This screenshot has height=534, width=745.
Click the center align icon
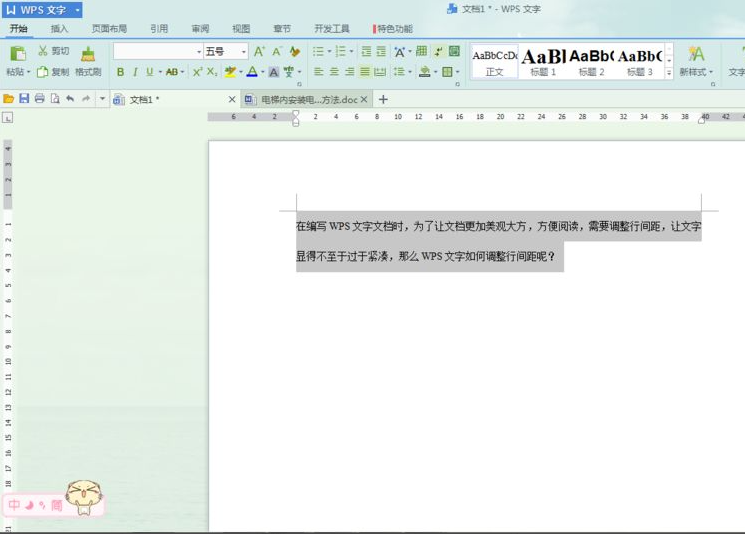[x=334, y=72]
